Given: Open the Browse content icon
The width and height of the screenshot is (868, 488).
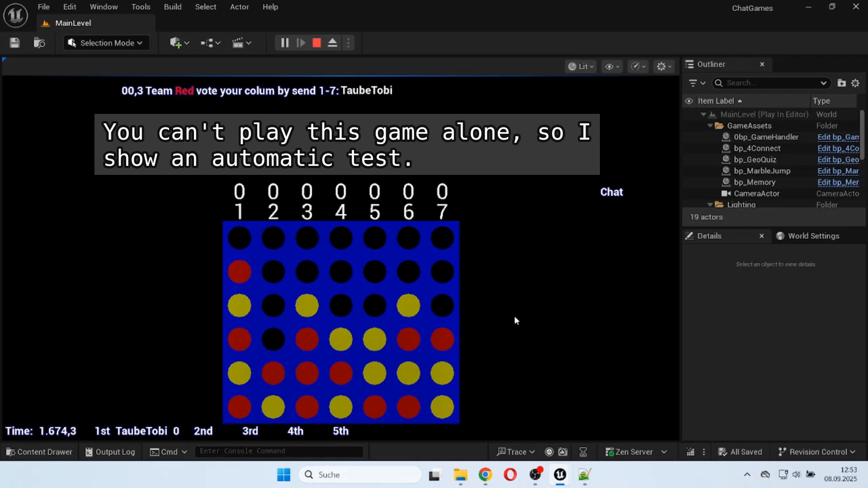Looking at the screenshot, I should coord(39,43).
